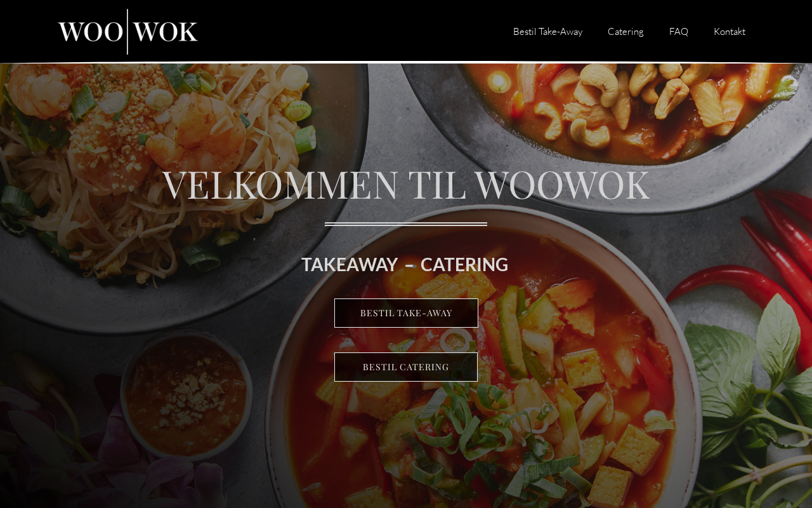Click the WOO WOK logo
The image size is (812, 508).
click(x=128, y=32)
